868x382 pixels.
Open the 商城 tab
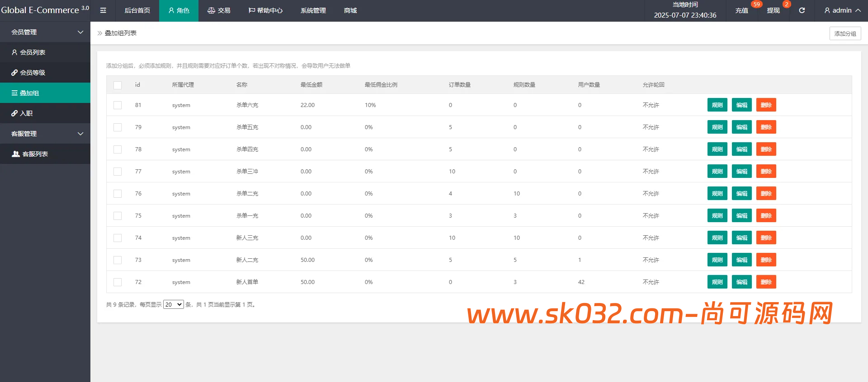350,10
